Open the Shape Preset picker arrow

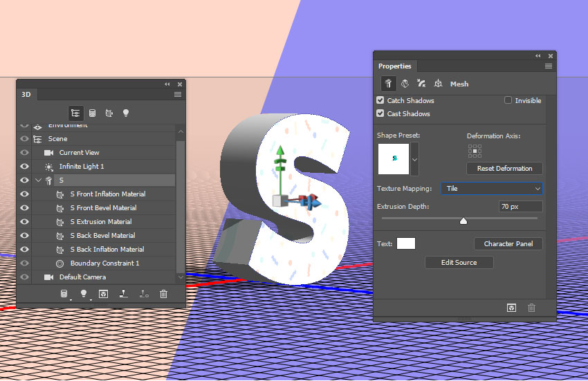point(414,159)
